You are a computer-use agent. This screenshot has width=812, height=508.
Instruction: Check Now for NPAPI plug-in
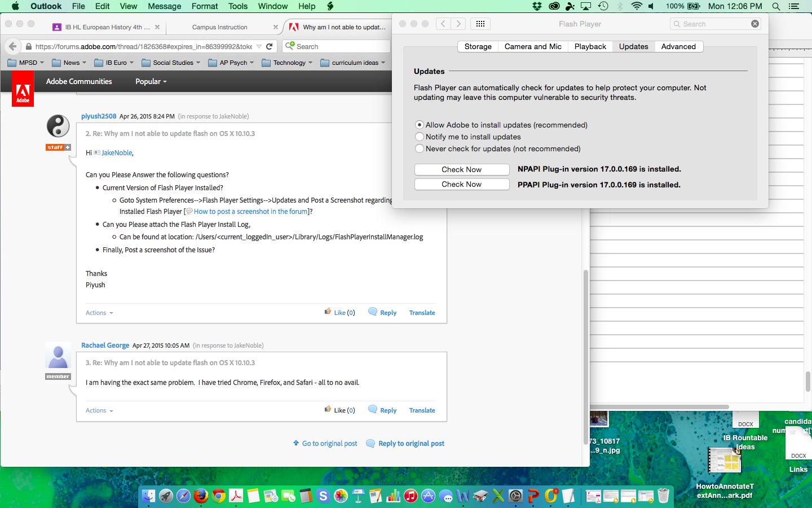(x=462, y=169)
